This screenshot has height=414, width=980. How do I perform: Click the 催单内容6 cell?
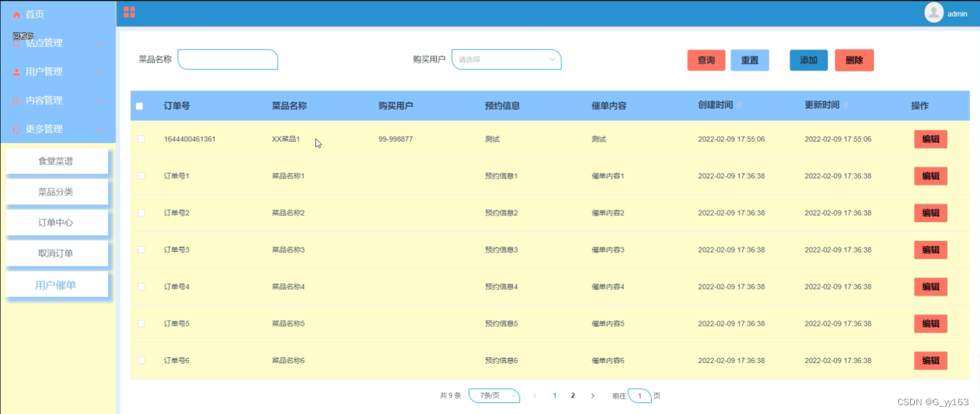tap(608, 360)
